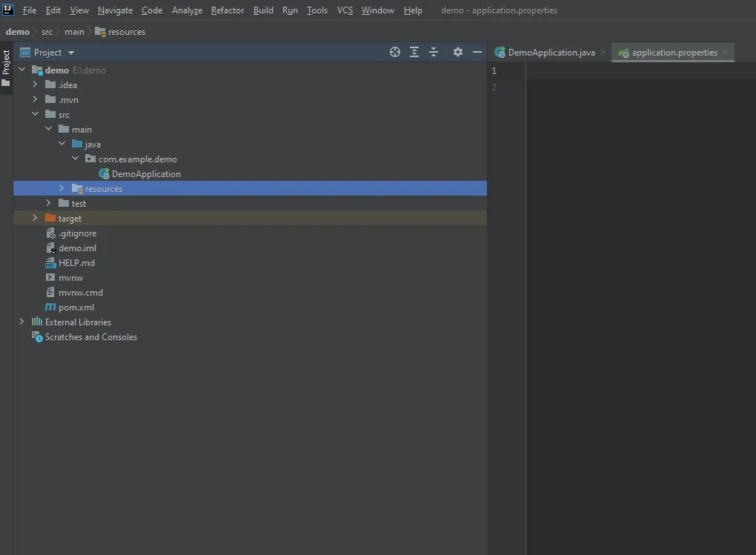Image resolution: width=756 pixels, height=555 pixels.
Task: Click the DemoApplication class icon in tree
Action: click(x=104, y=173)
